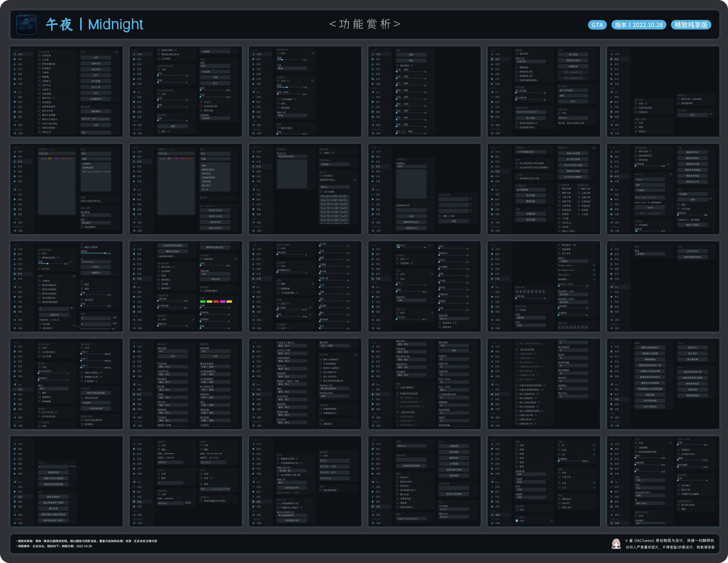728x563 pixels.
Task: Click 防护 shield icon in 速度修改器 panel
Action: coord(254,102)
